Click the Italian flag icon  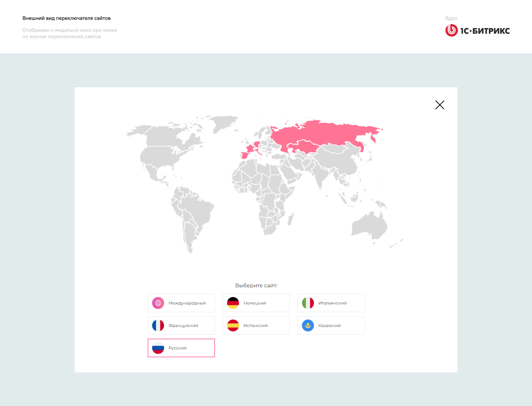308,303
